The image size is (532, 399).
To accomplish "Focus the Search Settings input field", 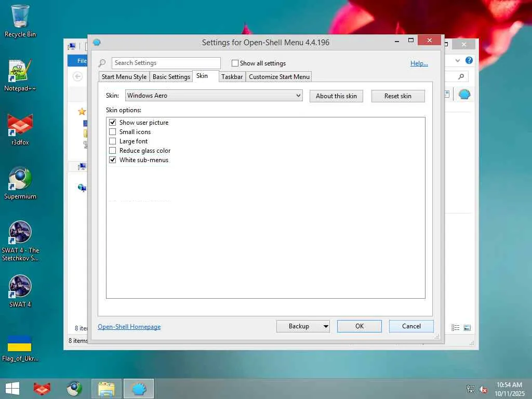I will tap(166, 63).
